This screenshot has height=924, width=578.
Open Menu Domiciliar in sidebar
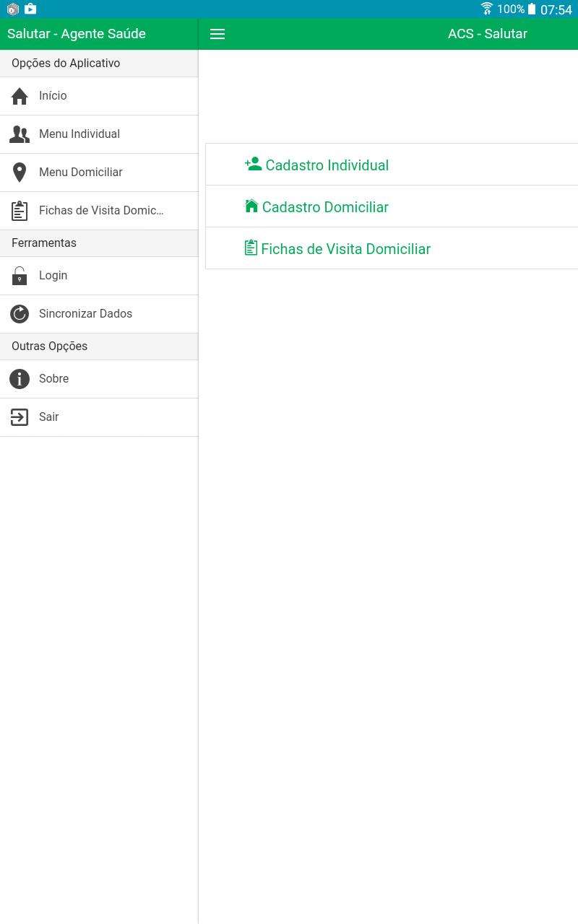(x=99, y=173)
